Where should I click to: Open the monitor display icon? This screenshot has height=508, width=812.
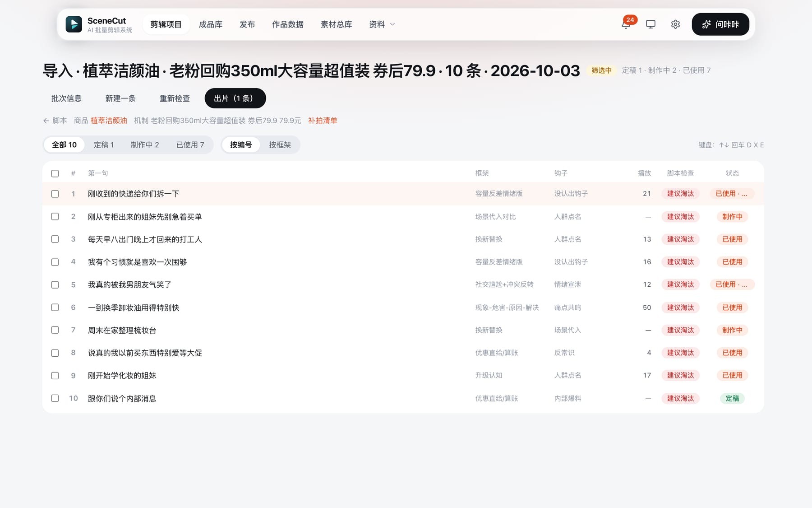coord(651,24)
